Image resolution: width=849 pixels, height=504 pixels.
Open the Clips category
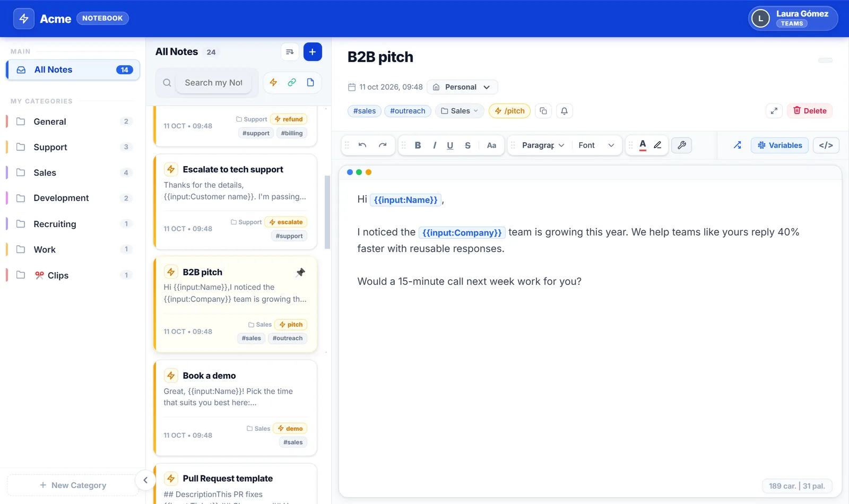[x=73, y=275]
